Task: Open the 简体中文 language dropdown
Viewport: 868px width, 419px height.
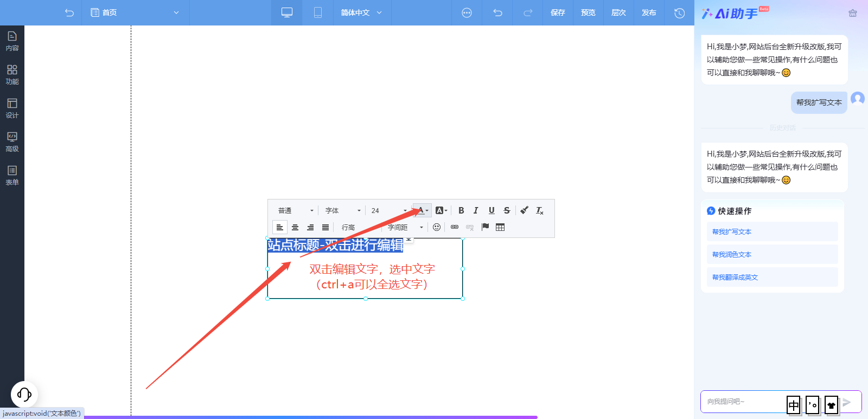Action: [361, 12]
